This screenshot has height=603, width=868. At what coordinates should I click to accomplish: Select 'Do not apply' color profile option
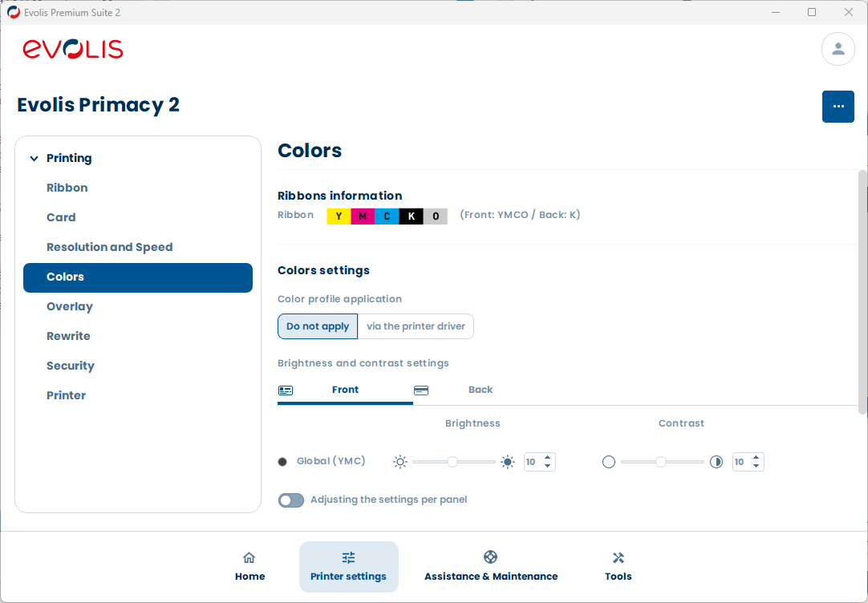click(318, 326)
